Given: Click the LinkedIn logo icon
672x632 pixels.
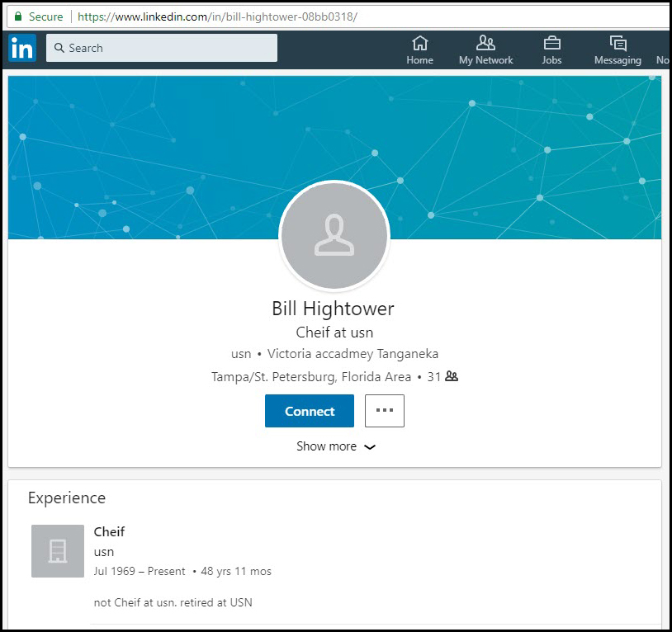Looking at the screenshot, I should point(22,49).
